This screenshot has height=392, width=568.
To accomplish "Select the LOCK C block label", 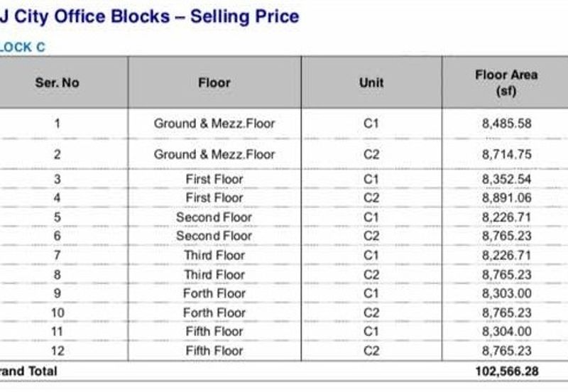I will (x=22, y=48).
